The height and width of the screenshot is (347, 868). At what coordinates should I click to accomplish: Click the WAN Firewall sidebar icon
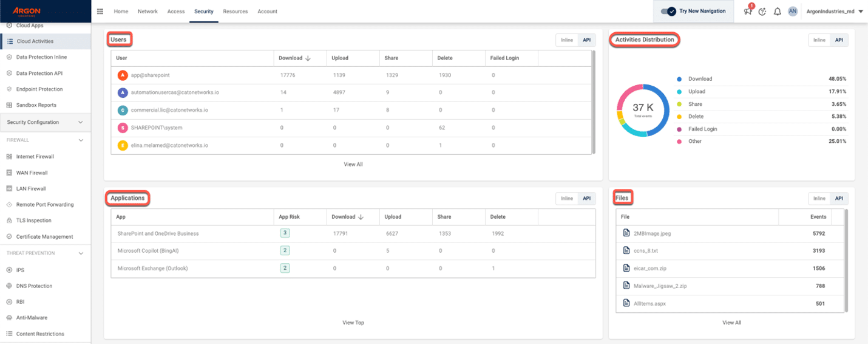(x=10, y=173)
